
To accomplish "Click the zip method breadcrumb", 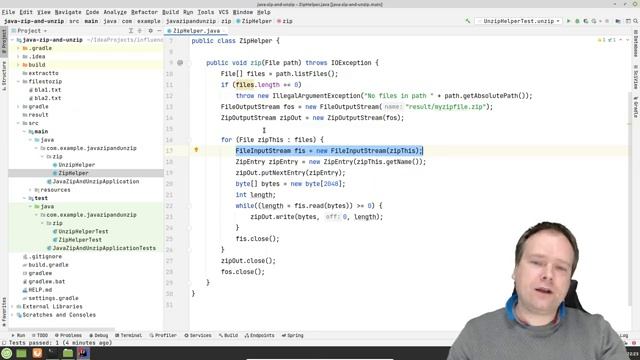I will tap(285, 21).
